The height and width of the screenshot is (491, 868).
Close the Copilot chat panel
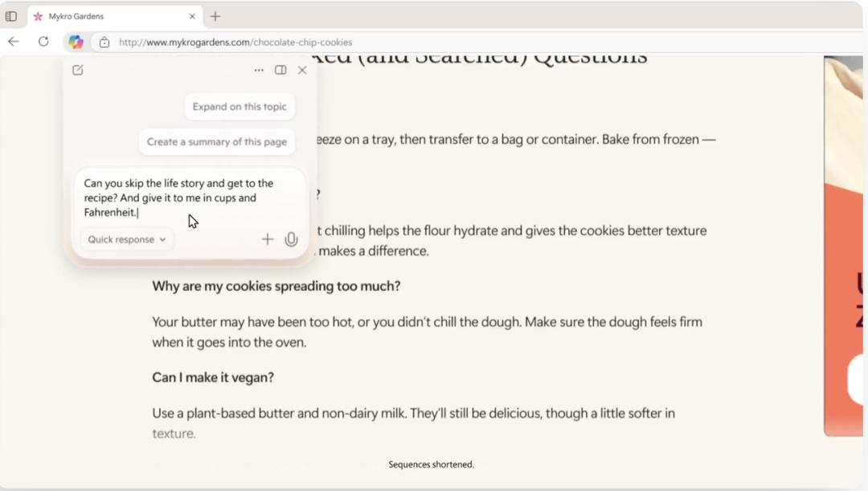302,70
